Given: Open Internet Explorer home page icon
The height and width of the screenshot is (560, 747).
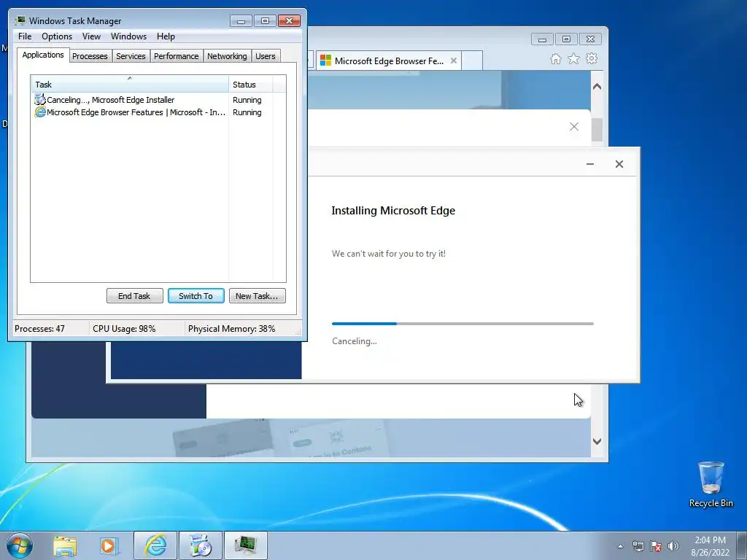Looking at the screenshot, I should (555, 58).
